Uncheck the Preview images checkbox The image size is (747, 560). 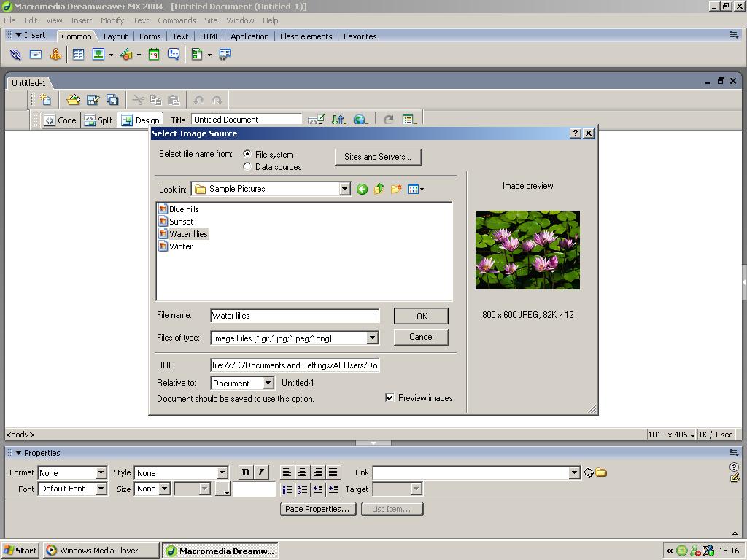390,398
